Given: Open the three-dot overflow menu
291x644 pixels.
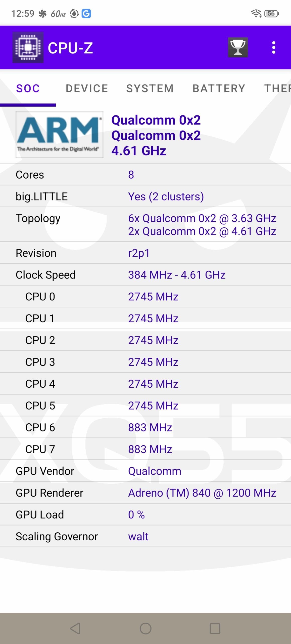Looking at the screenshot, I should click(x=274, y=48).
